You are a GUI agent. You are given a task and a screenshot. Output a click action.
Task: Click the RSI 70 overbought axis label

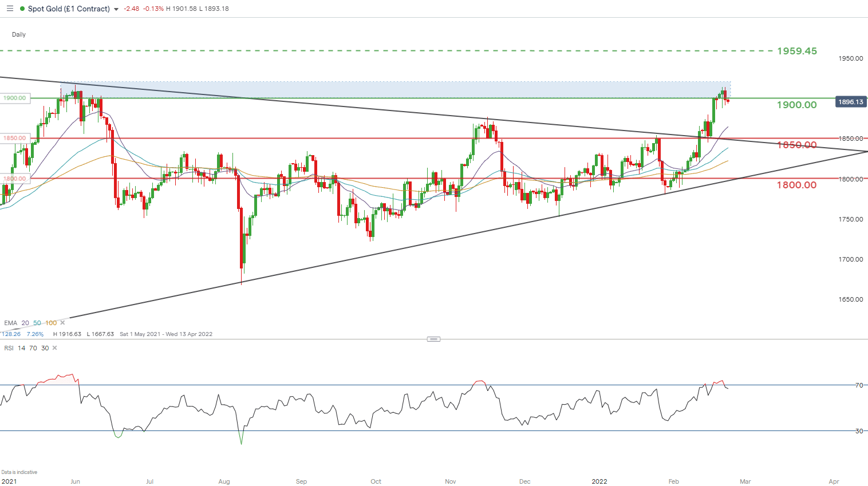click(x=859, y=385)
